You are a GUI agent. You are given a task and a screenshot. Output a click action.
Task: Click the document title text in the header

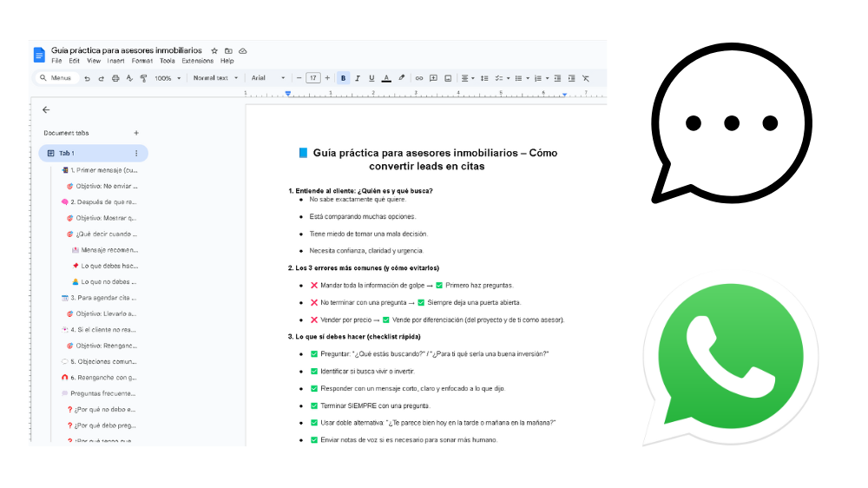[127, 50]
